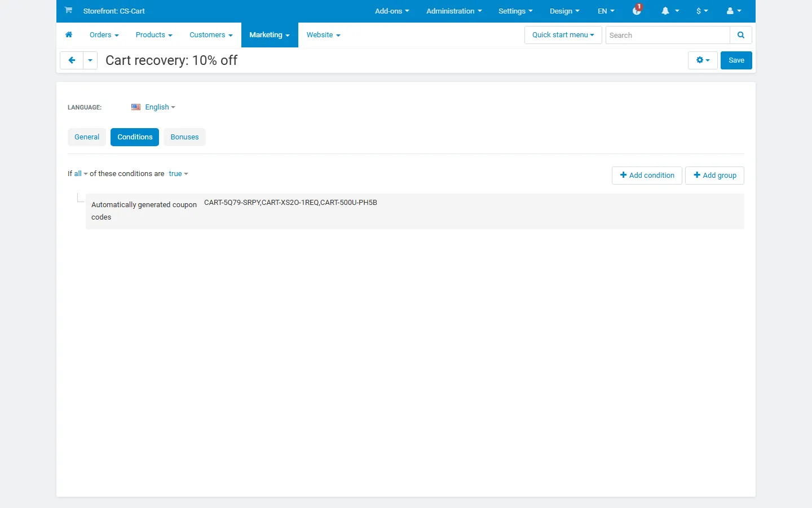The height and width of the screenshot is (508, 812).
Task: Focus the Search input field
Action: point(668,35)
